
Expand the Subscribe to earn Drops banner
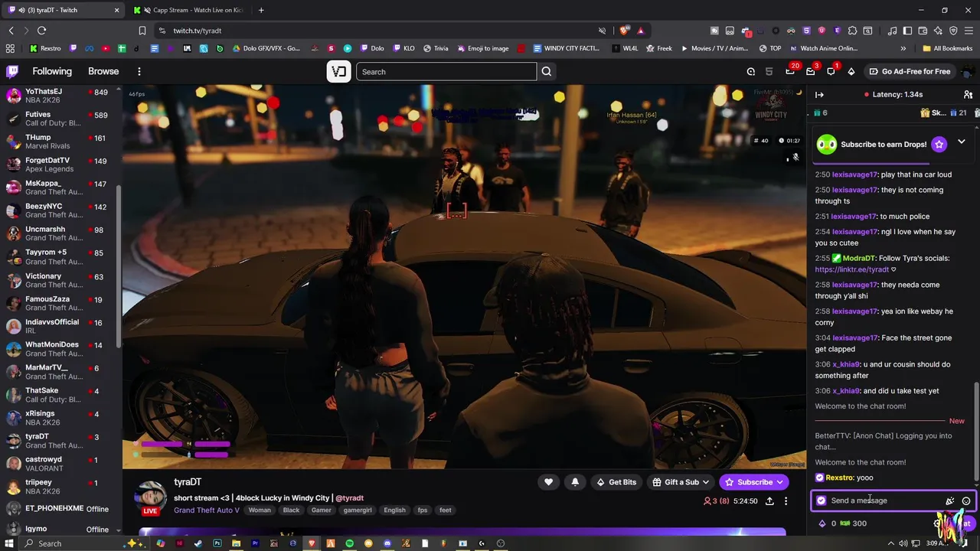(x=961, y=142)
